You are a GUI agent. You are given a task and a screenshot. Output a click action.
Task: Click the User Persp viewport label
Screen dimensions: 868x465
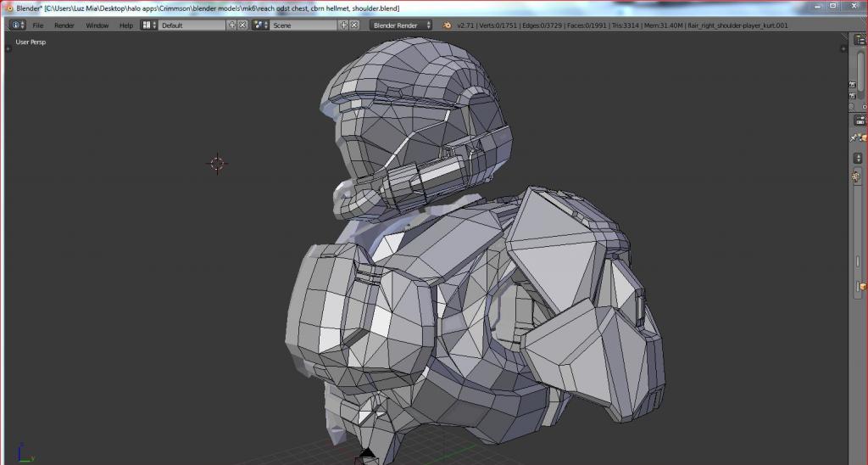[x=31, y=42]
